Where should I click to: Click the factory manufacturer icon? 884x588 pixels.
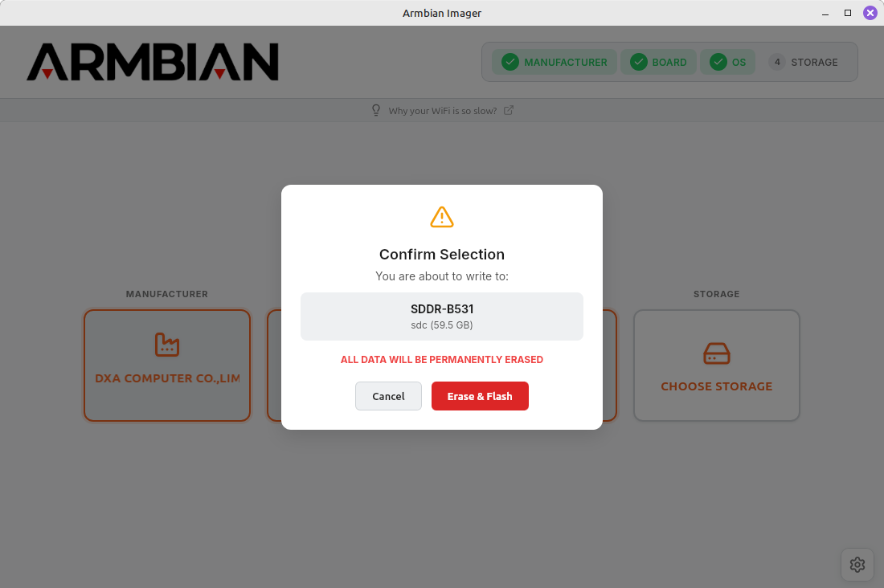(x=167, y=345)
